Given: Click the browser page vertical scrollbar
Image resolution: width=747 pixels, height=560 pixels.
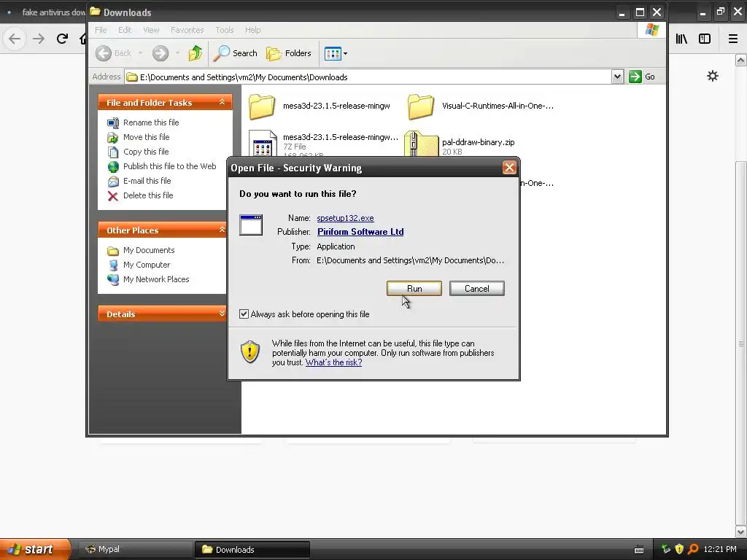Looking at the screenshot, I should tap(740, 343).
